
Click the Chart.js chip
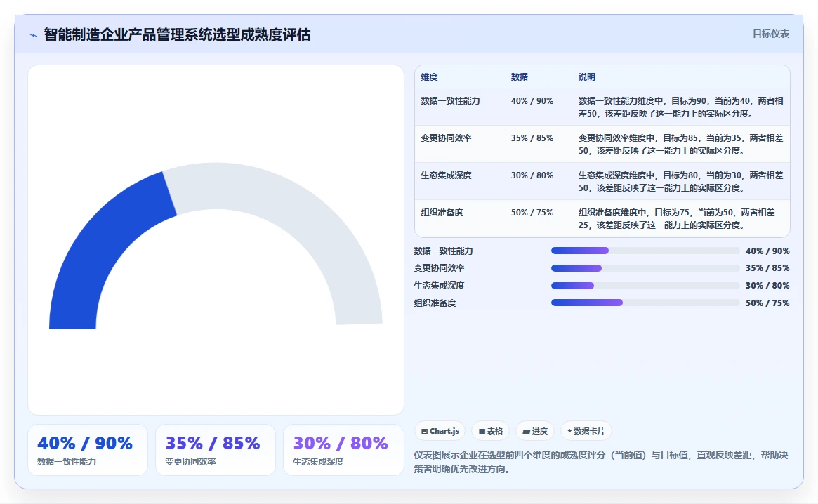[440, 431]
